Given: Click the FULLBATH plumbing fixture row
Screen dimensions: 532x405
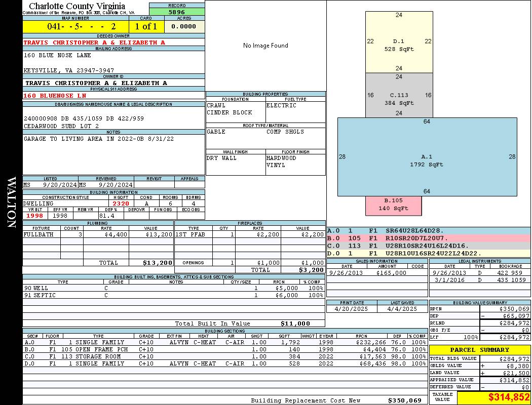Looking at the screenshot, I should click(x=98, y=234).
